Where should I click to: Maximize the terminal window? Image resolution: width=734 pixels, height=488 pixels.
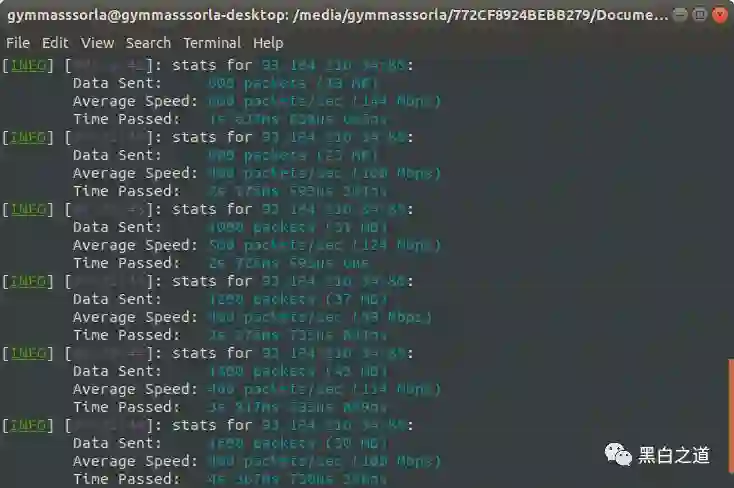tap(699, 15)
